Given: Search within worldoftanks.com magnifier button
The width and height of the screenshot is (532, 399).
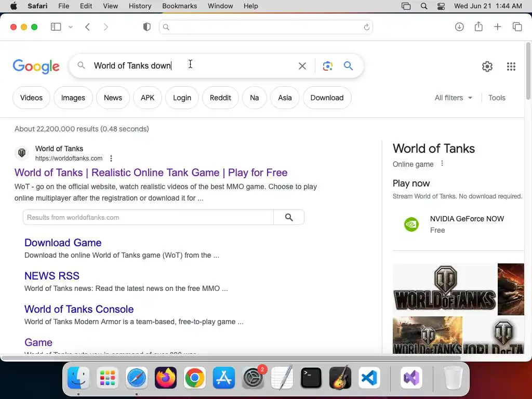Looking at the screenshot, I should pyautogui.click(x=289, y=217).
